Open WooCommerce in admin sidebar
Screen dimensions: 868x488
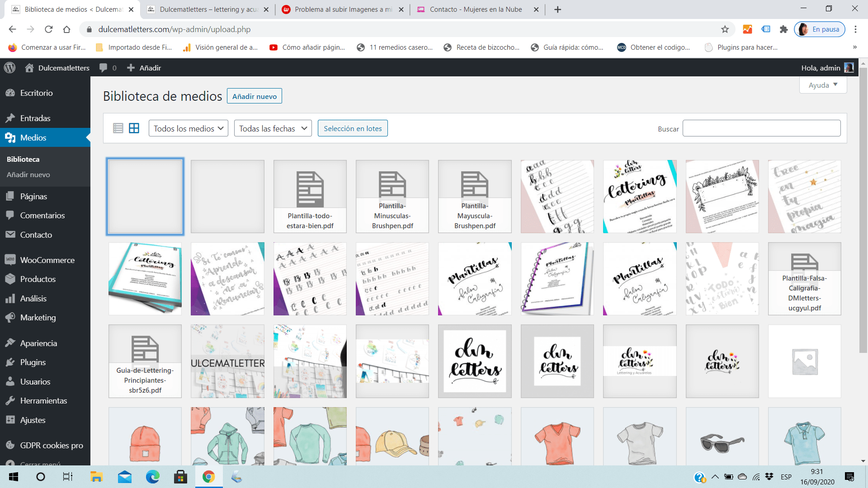pyautogui.click(x=45, y=260)
